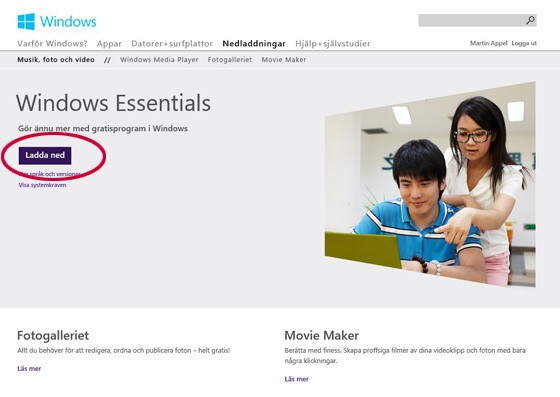Screen dimensions: 560x397
Task: Click the 'Berätta med finess' description text
Action: coord(405,355)
